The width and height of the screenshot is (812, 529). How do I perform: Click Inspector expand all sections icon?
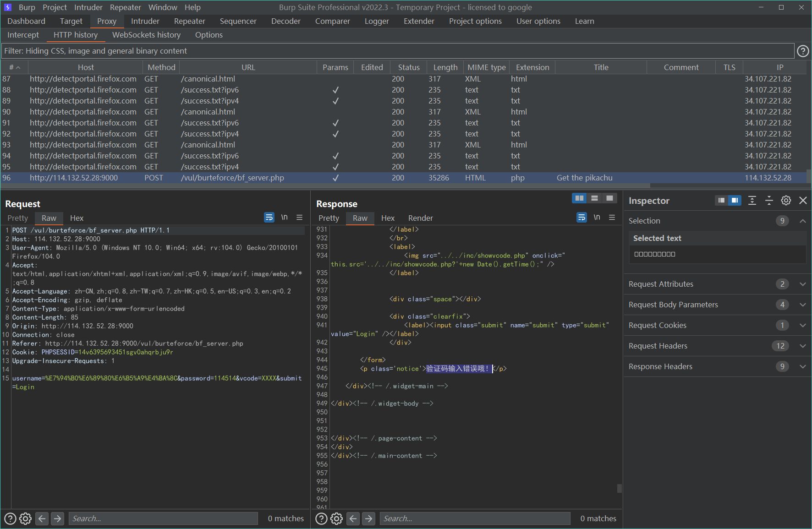tap(752, 200)
